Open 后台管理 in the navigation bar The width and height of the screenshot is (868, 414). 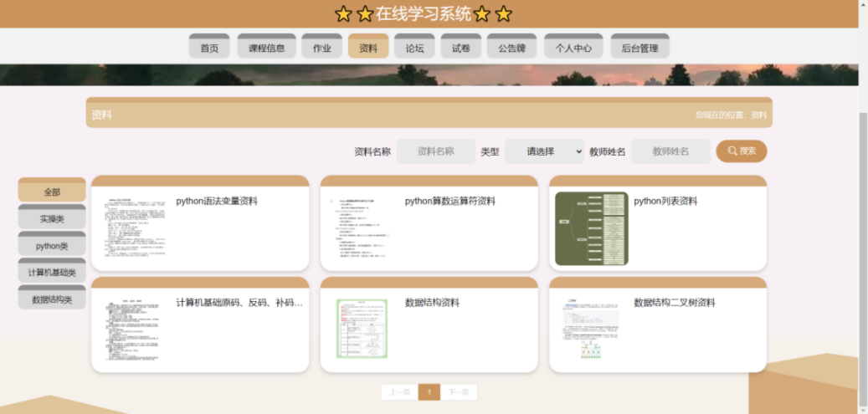point(639,49)
